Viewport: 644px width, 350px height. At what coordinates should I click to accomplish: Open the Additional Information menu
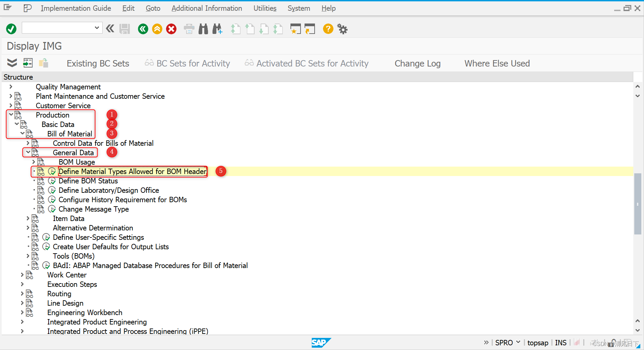(207, 8)
